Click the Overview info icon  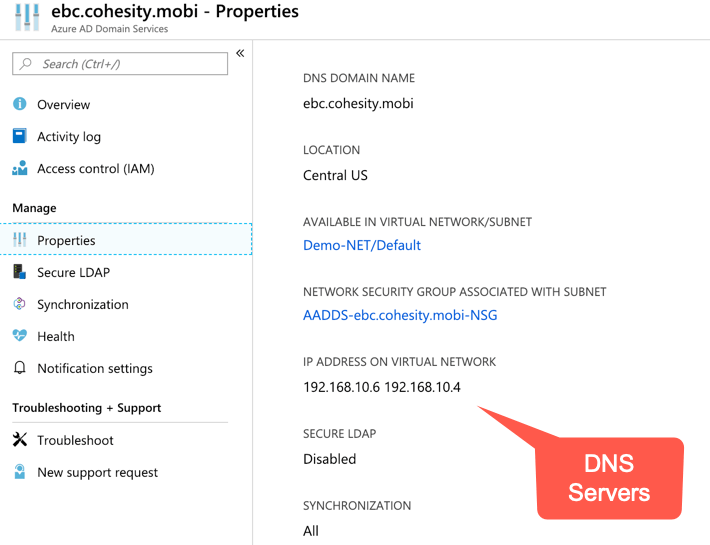coord(20,105)
